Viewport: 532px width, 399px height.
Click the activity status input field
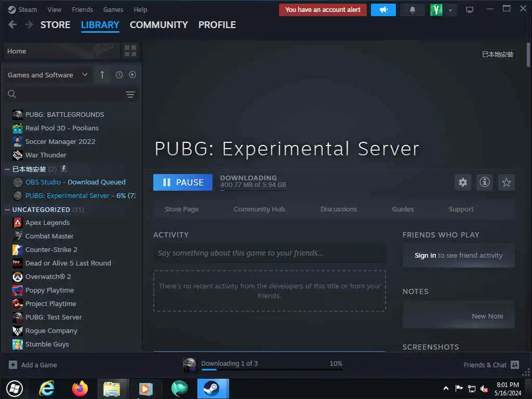pos(270,253)
